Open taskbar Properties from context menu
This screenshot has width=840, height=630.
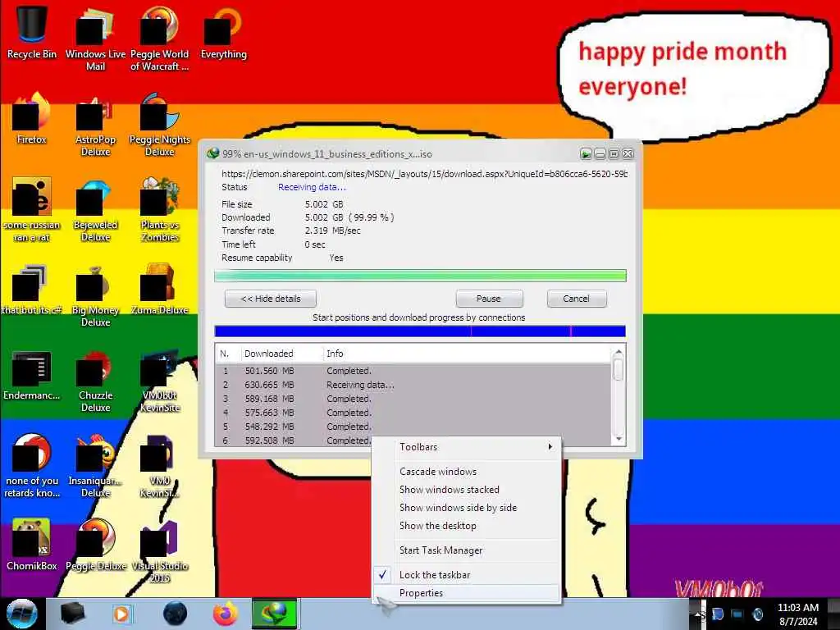pyautogui.click(x=466, y=593)
